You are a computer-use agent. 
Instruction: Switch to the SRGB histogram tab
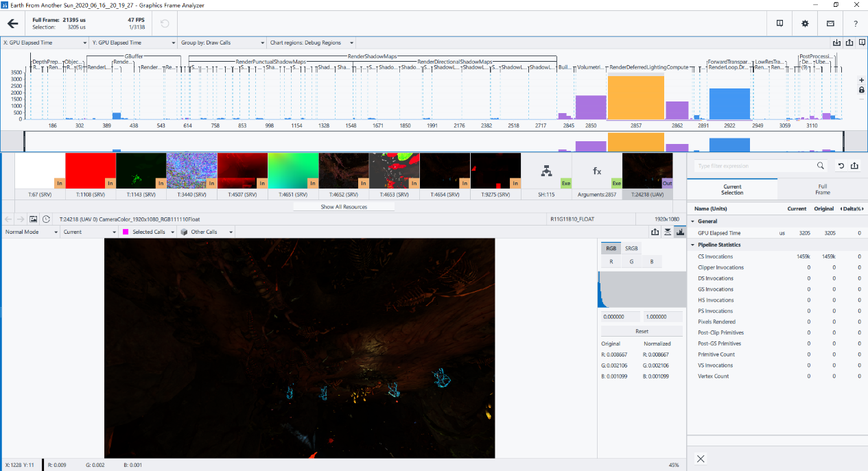pyautogui.click(x=630, y=247)
